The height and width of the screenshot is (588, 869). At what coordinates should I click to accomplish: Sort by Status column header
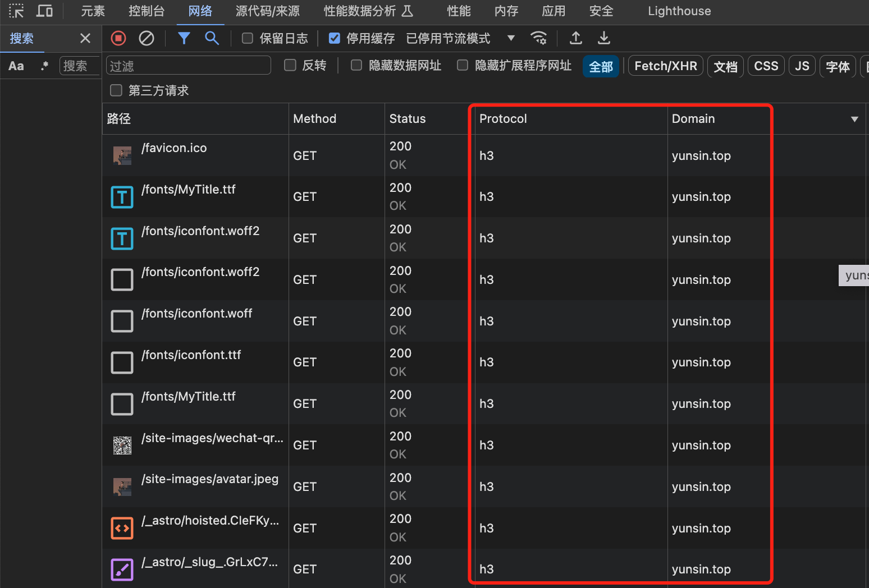click(x=429, y=119)
